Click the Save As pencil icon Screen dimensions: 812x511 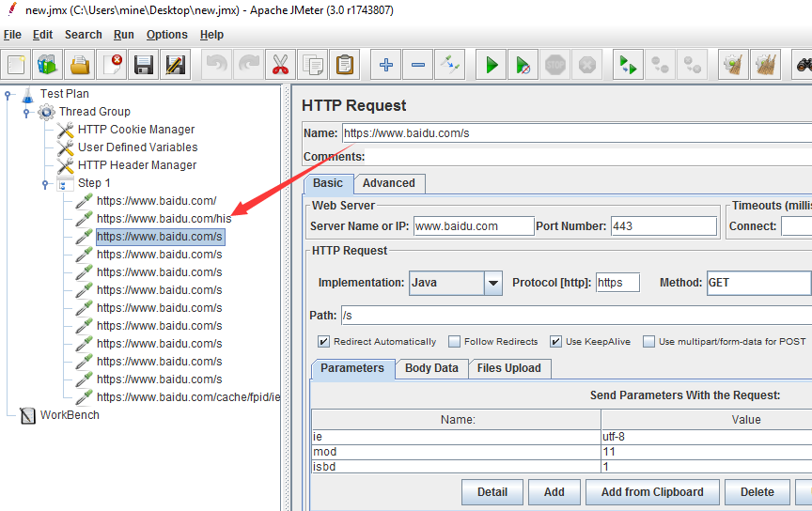point(176,65)
